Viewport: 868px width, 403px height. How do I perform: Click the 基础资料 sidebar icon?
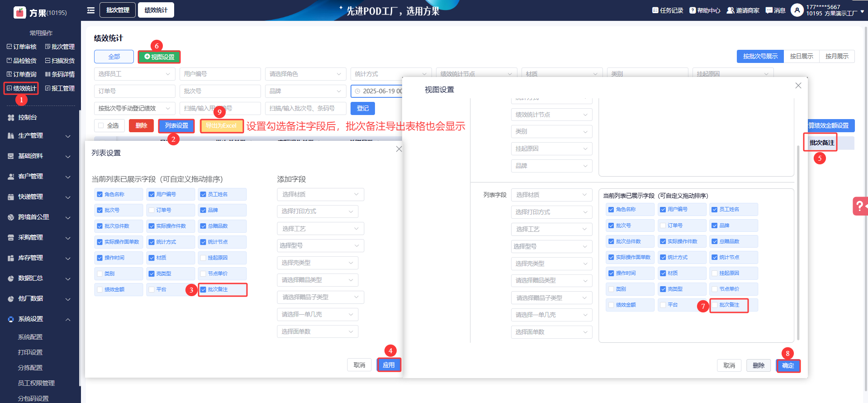coord(11,156)
